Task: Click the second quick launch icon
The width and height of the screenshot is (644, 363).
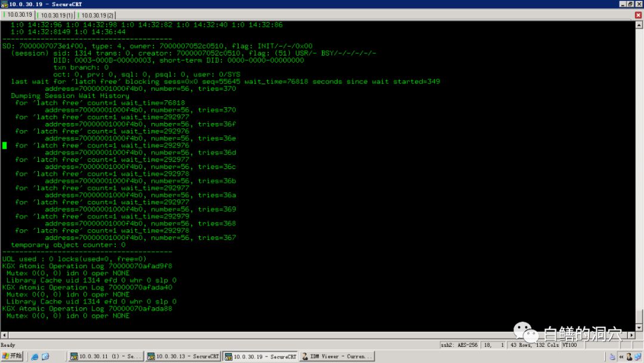Action: [45, 357]
